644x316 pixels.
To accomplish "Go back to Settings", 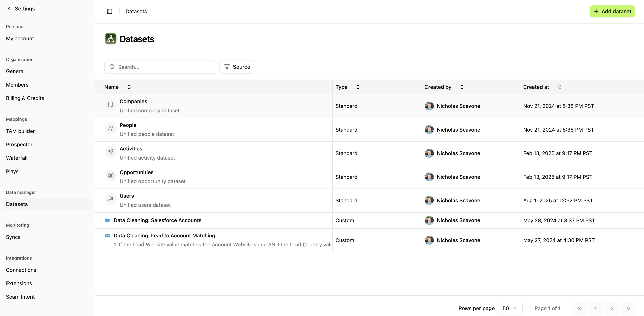I will tap(21, 9).
